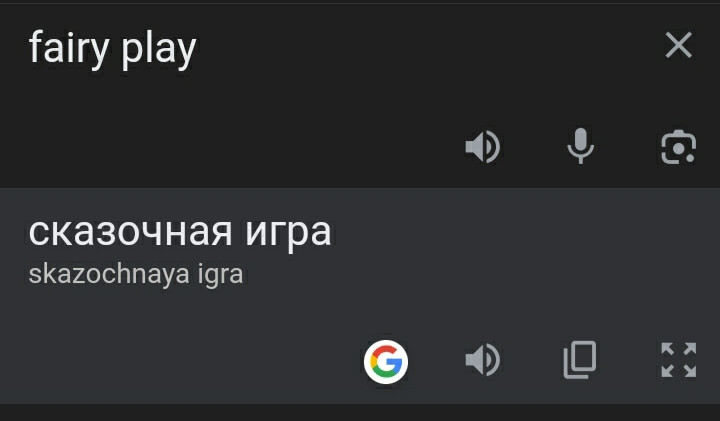Click the translated word 'сказочная'

click(x=130, y=231)
